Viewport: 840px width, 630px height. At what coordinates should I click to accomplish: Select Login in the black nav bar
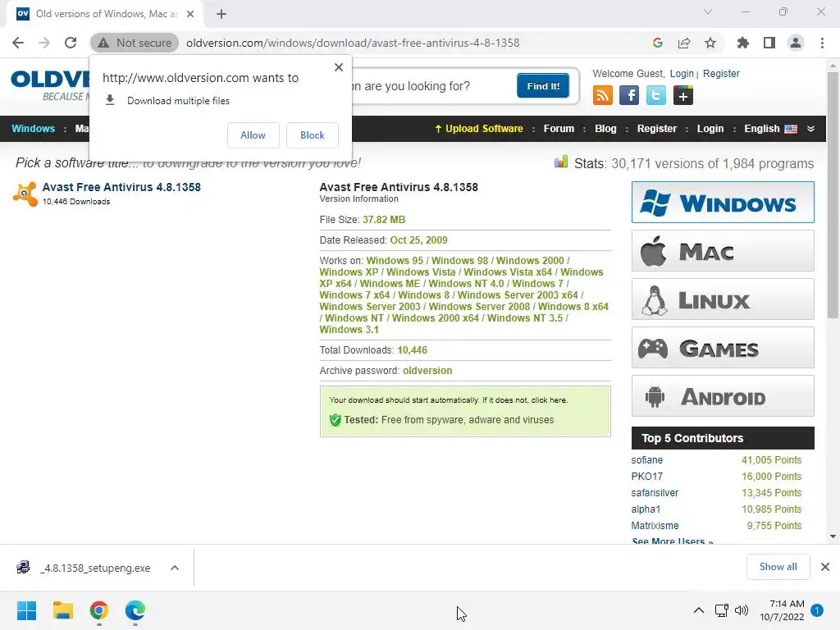(710, 129)
